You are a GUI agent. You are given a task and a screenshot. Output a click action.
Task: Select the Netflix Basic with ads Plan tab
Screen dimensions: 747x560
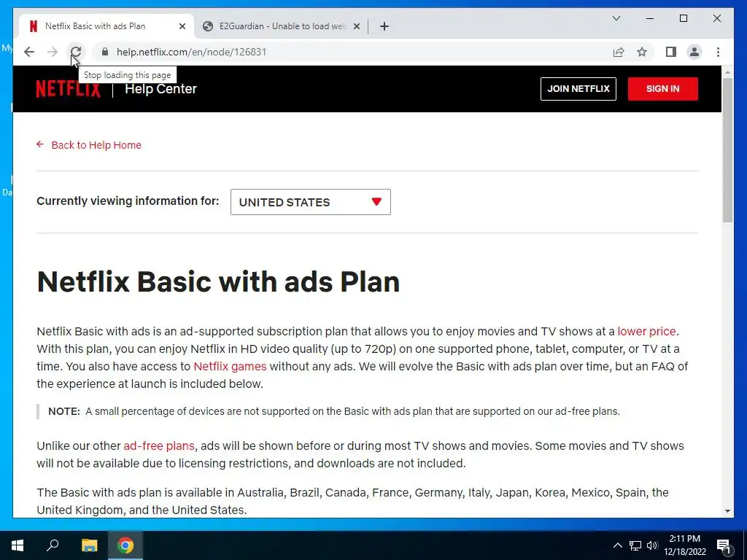tap(107, 26)
